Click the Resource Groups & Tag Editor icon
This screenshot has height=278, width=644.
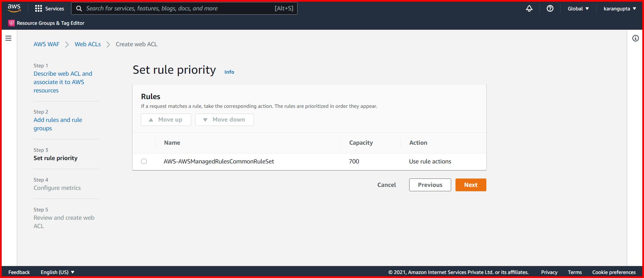tap(11, 23)
